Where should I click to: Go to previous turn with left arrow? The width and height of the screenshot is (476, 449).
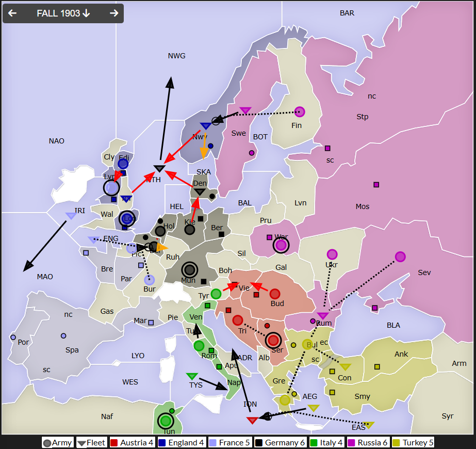tap(12, 13)
